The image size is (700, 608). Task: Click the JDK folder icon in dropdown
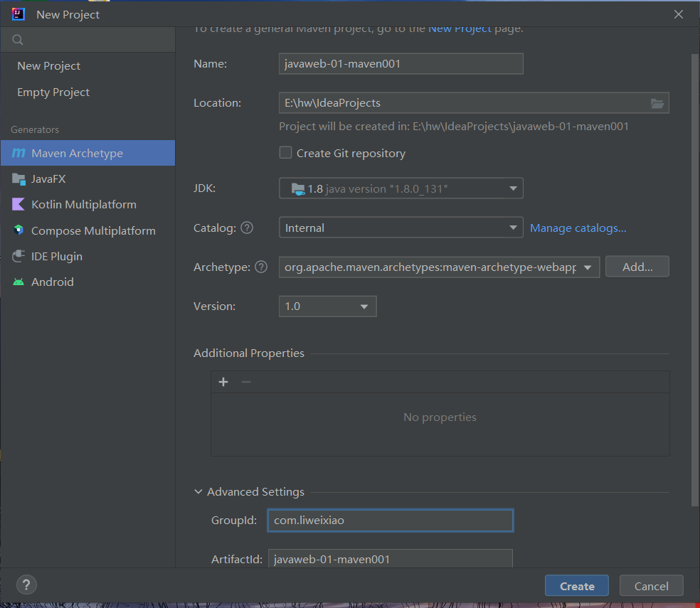(298, 188)
